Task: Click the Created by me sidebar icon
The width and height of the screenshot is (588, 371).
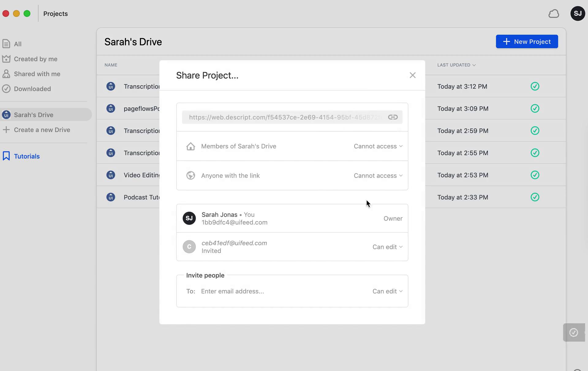Action: coord(6,59)
